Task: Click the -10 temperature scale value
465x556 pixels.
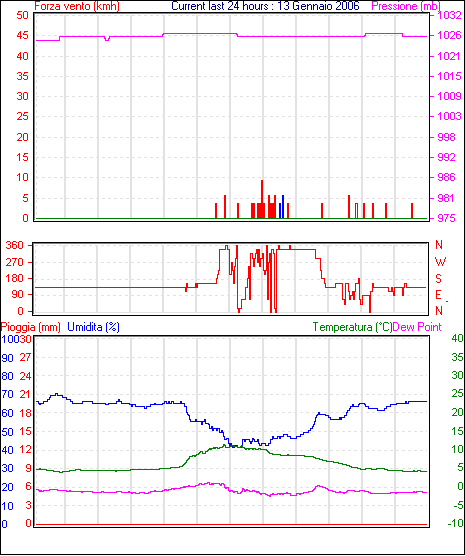Action: tap(455, 523)
